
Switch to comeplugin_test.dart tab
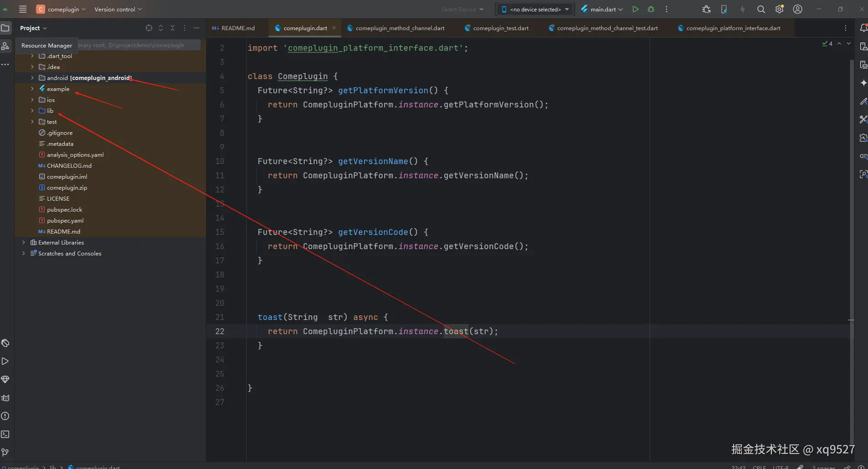tap(497, 28)
